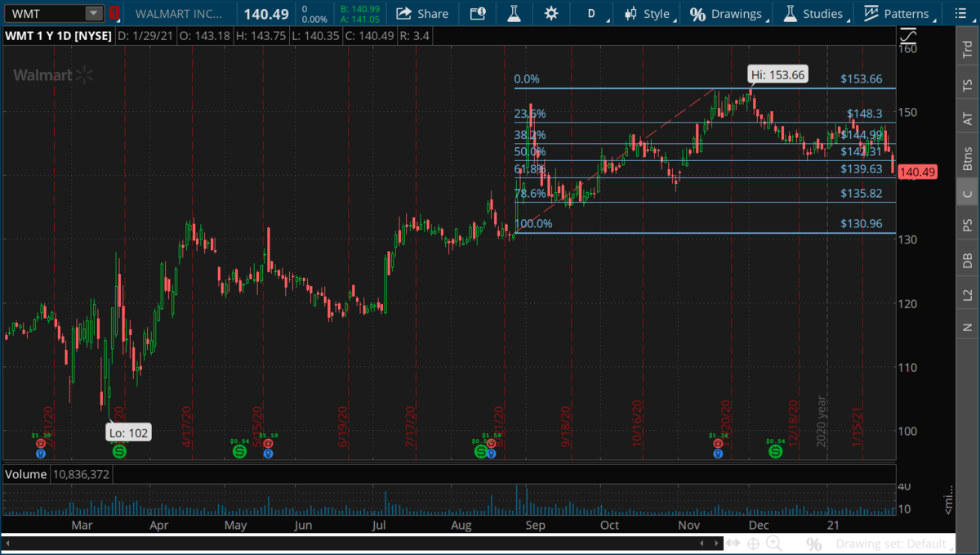This screenshot has width=980, height=555.
Task: Click the blue earnings icon above November
Action: point(718,452)
